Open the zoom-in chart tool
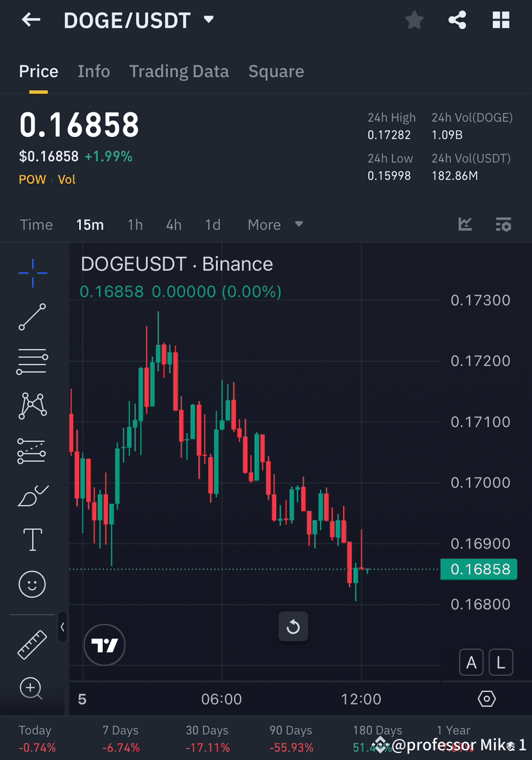This screenshot has width=532, height=760. [32, 688]
